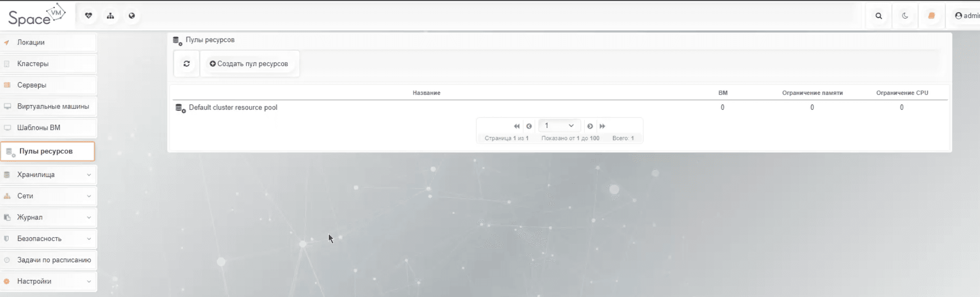Open search via magnifying glass icon

(x=878, y=16)
